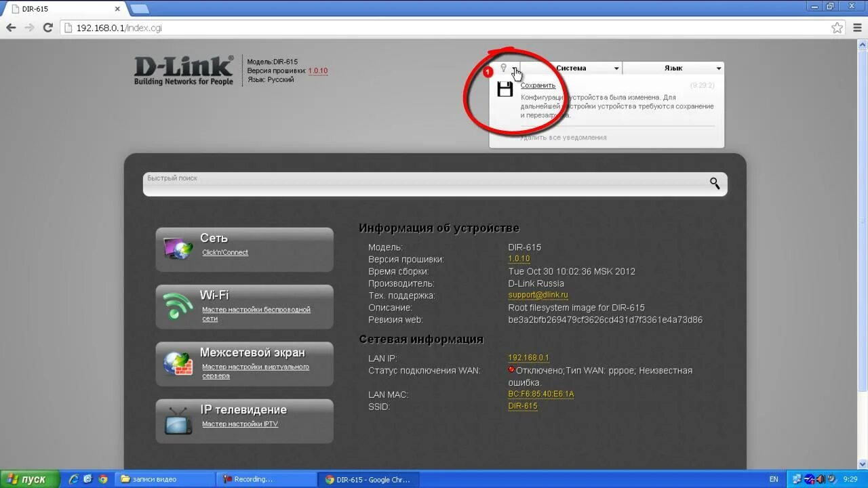The image size is (868, 488).
Task: Open a new browser tab
Action: pyautogui.click(x=139, y=9)
